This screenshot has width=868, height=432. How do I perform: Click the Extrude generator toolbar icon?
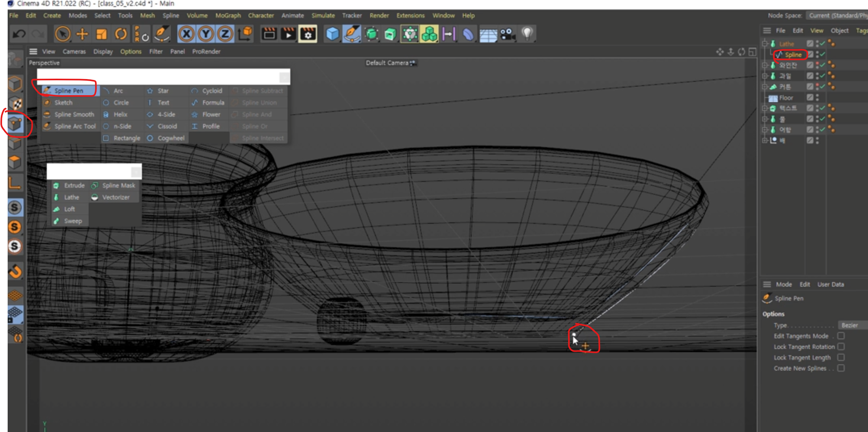click(390, 34)
